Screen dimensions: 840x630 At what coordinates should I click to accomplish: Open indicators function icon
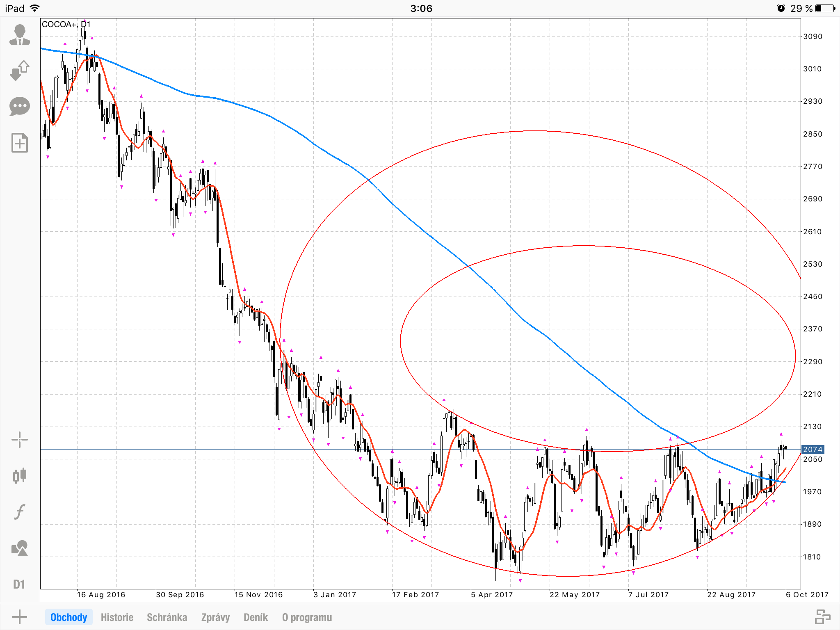20,511
